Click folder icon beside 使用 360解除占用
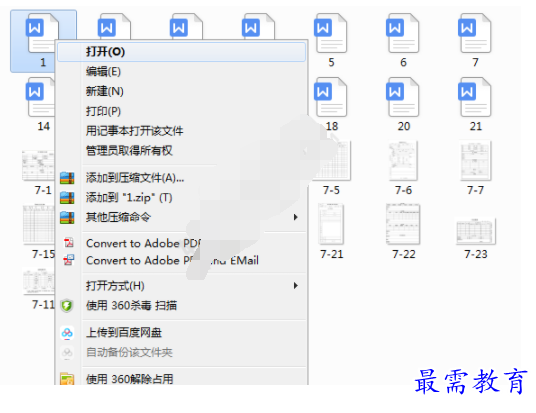 tap(67, 379)
